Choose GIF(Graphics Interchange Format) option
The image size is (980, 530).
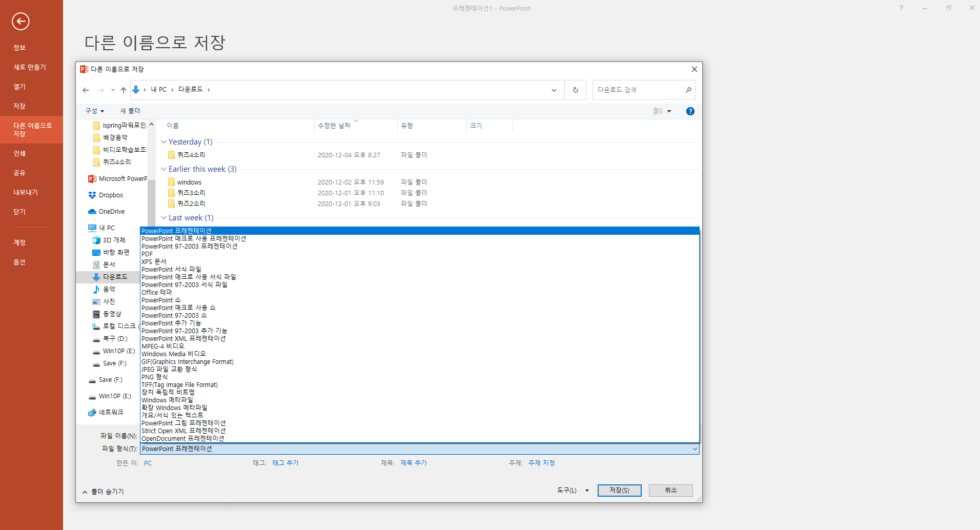click(419, 362)
